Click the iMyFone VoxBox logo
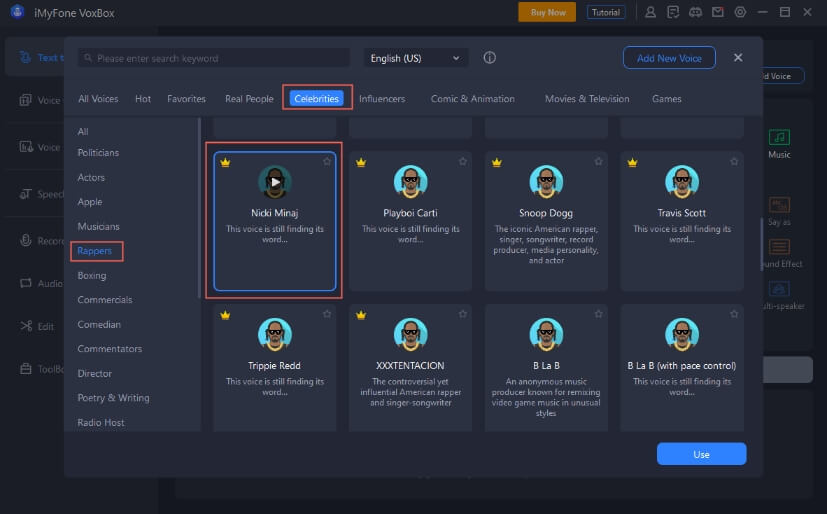Viewport: 827px width, 514px height. [x=17, y=12]
